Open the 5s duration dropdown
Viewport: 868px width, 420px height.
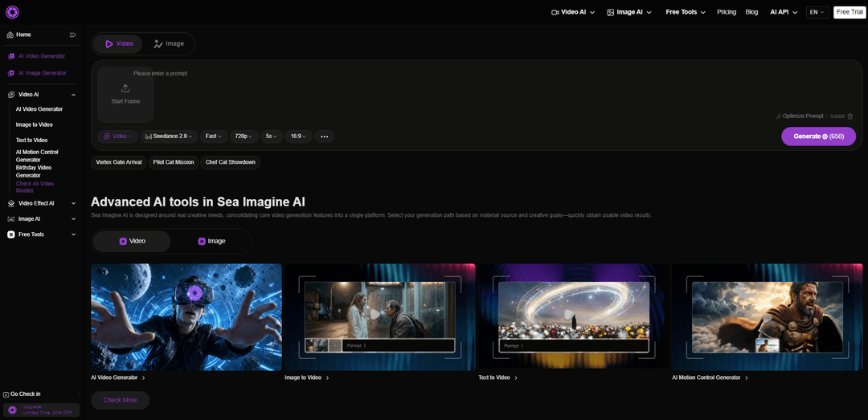pos(272,137)
